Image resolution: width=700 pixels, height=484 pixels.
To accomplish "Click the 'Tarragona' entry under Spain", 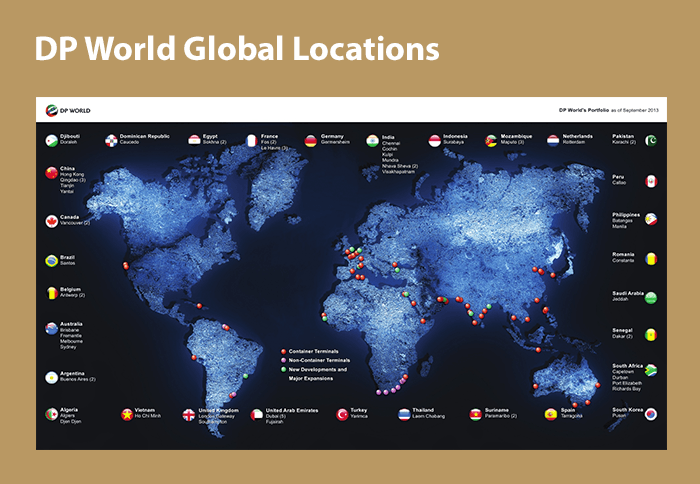I will coord(572,416).
